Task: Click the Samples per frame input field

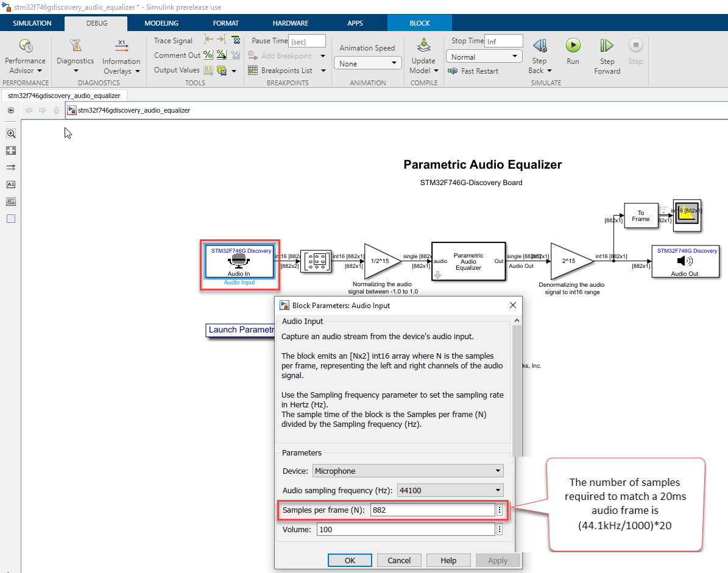Action: coord(432,510)
